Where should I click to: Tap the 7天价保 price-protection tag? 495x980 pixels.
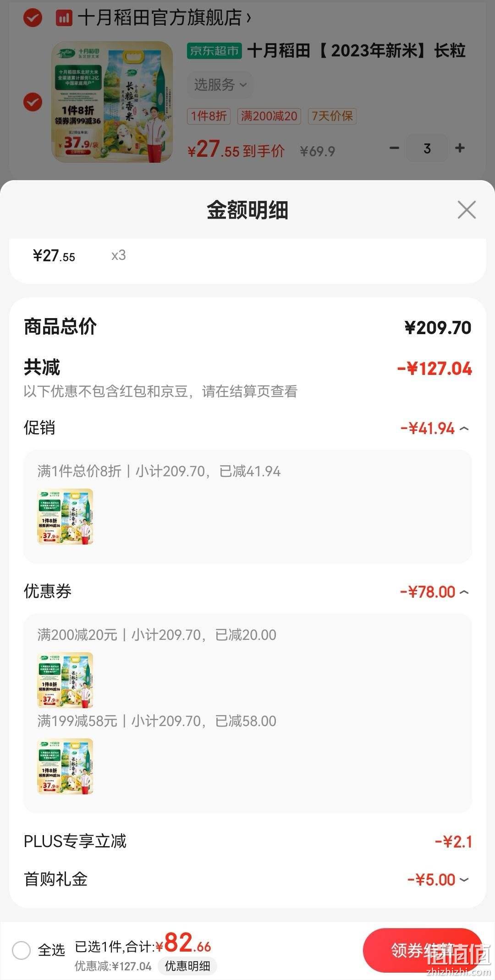[332, 116]
